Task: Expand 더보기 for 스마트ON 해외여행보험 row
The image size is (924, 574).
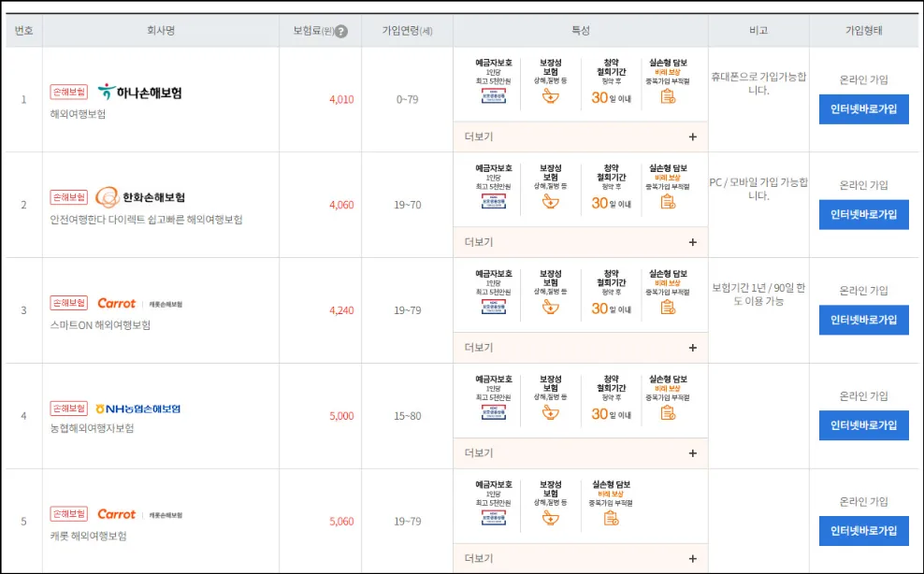Action: (x=581, y=348)
